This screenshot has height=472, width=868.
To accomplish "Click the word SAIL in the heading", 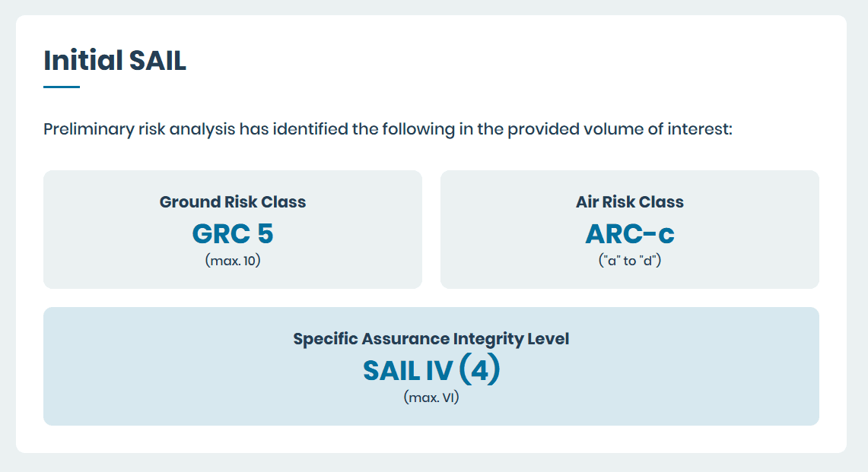I will click(157, 60).
